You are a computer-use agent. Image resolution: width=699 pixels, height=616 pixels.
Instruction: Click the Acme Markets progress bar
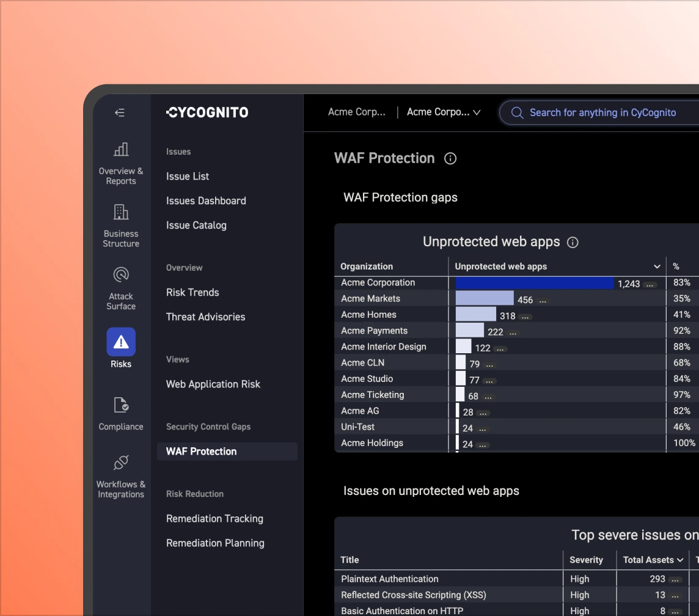click(x=483, y=298)
